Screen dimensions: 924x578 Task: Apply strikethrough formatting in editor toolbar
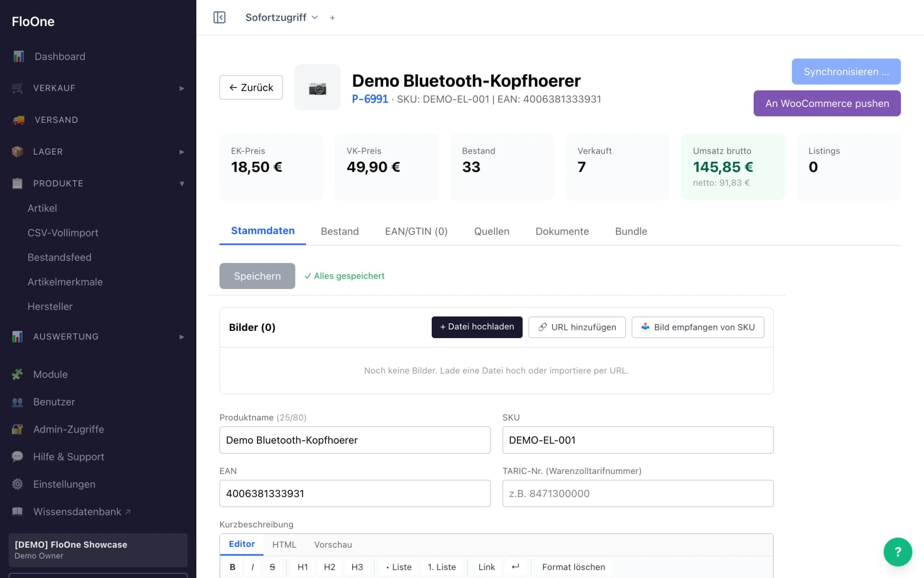272,567
